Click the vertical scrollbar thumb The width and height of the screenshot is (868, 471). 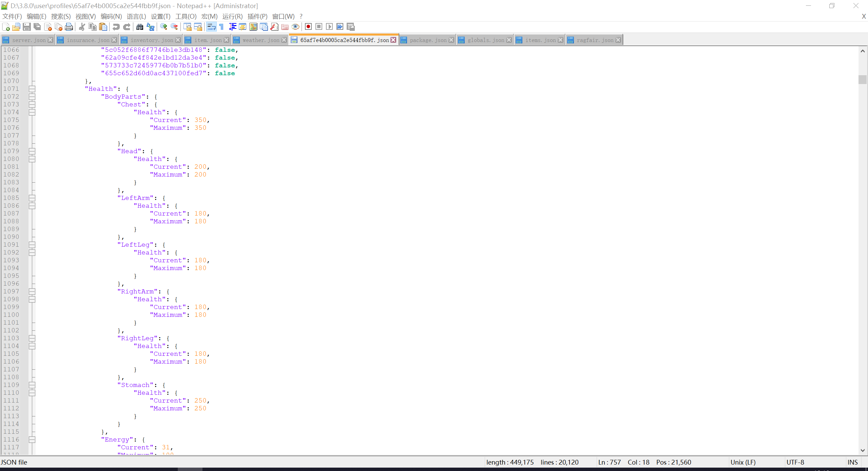point(862,79)
